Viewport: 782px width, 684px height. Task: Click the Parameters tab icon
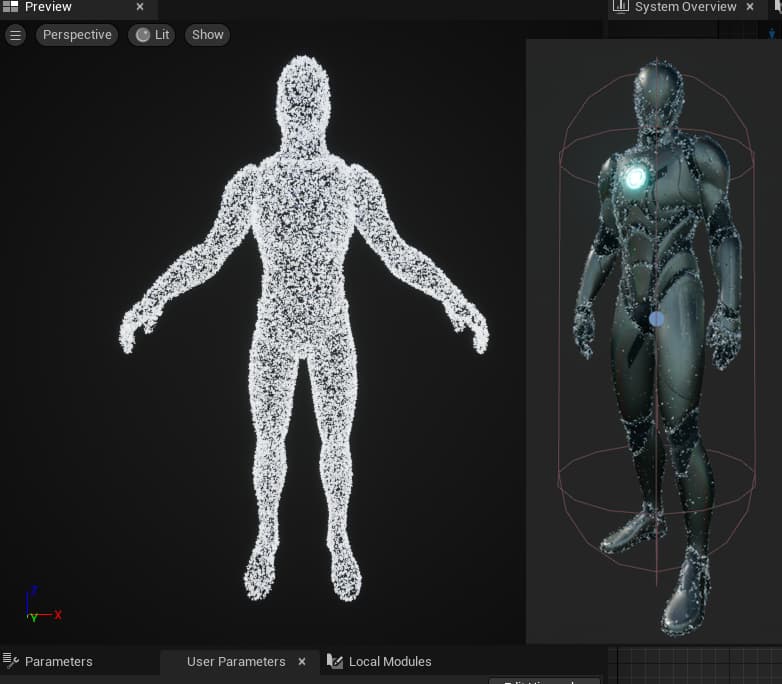point(10,661)
